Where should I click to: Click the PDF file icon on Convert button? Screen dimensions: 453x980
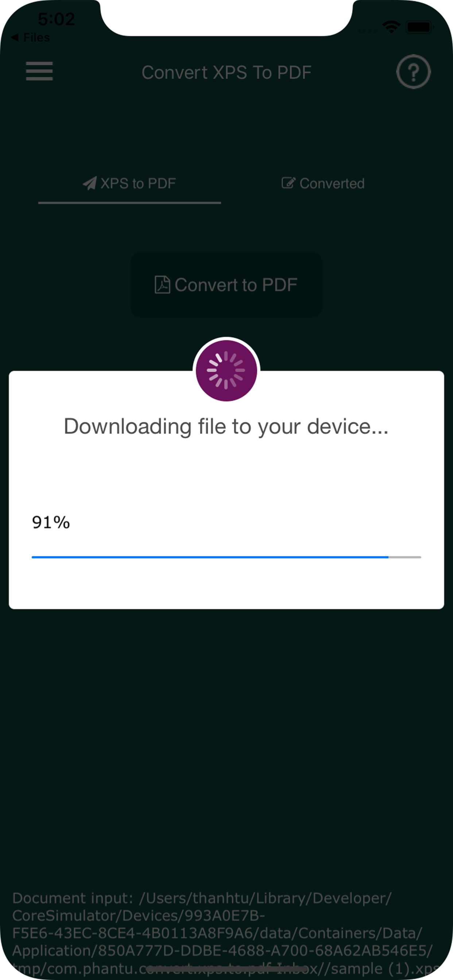coord(162,285)
